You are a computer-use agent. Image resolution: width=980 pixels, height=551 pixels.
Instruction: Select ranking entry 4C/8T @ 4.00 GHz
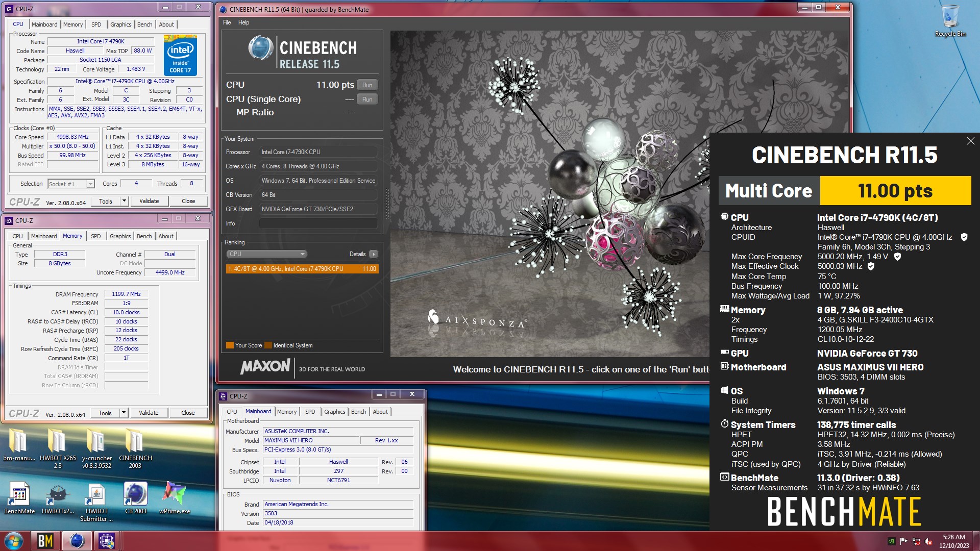[x=302, y=269]
